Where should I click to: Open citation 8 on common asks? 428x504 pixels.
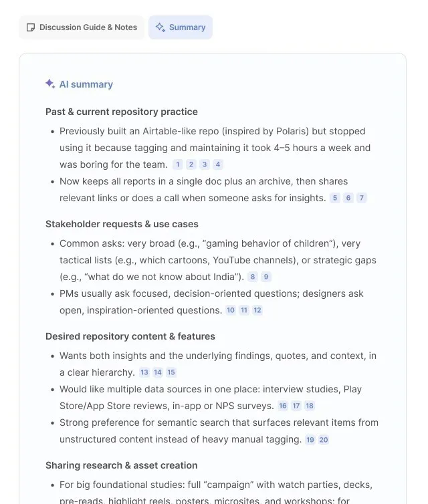click(x=252, y=277)
